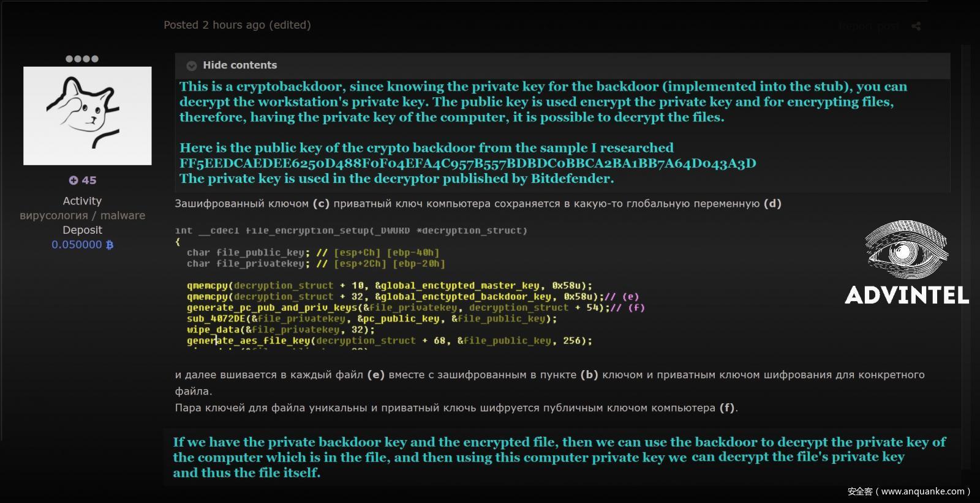Viewport: 980px width, 503px height.
Task: Click the plus reputation icon
Action: [x=73, y=181]
